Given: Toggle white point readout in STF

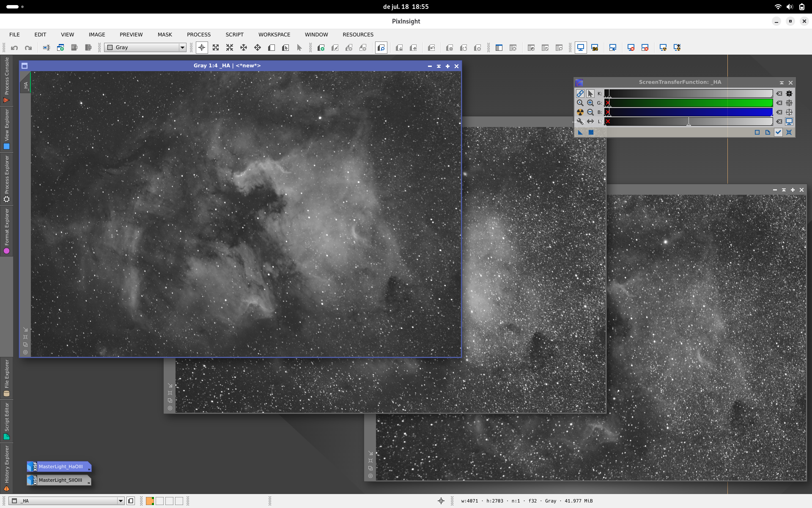Looking at the screenshot, I should [789, 112].
